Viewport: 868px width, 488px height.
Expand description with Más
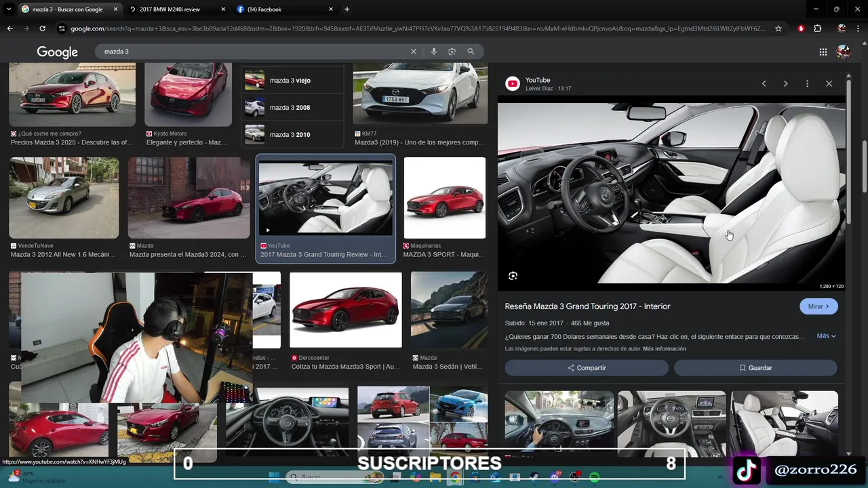click(x=826, y=336)
